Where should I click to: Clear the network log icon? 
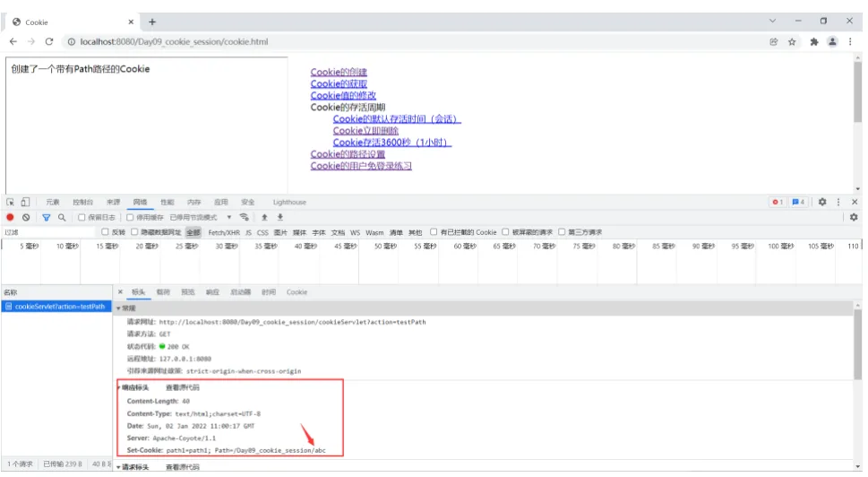click(26, 217)
